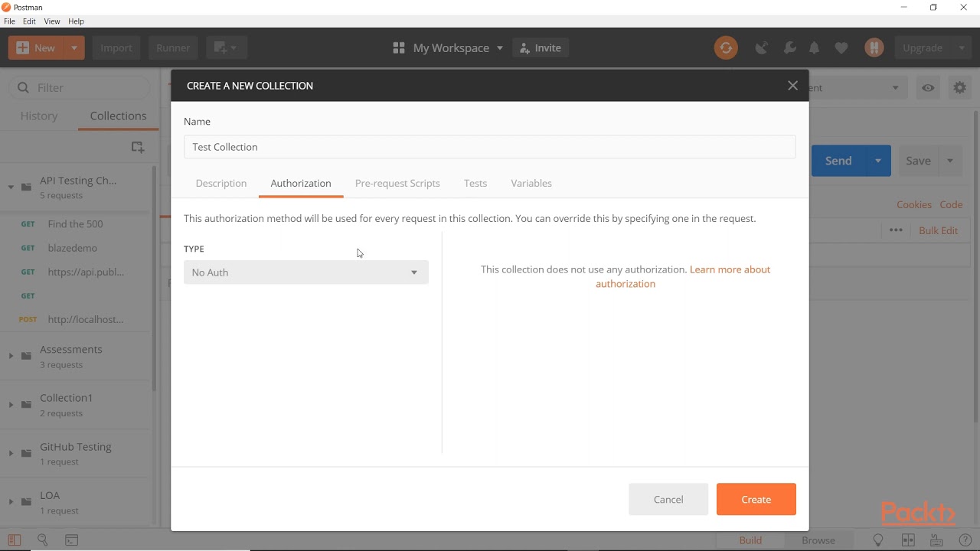Click the Import button
This screenshot has width=980, height=551.
pyautogui.click(x=116, y=47)
